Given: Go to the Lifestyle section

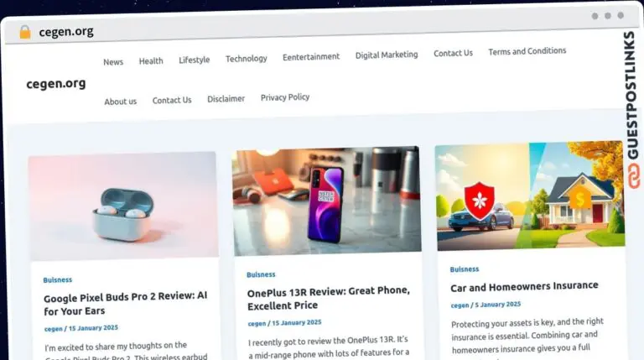Looking at the screenshot, I should point(195,60).
